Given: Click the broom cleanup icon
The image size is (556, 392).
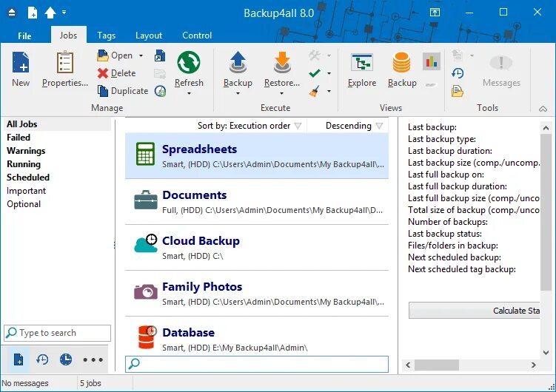Looking at the screenshot, I should pos(315,91).
